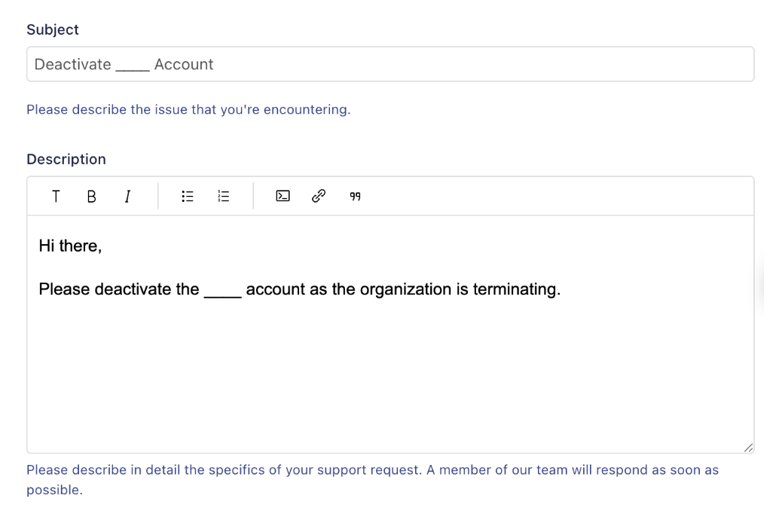
Task: Insert a block quote in the description
Action: click(x=356, y=197)
